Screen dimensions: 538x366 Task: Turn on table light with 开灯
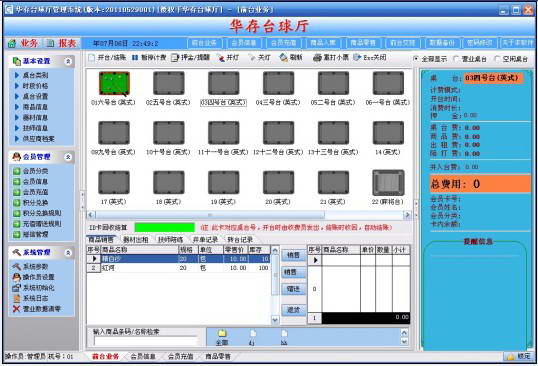(x=221, y=58)
